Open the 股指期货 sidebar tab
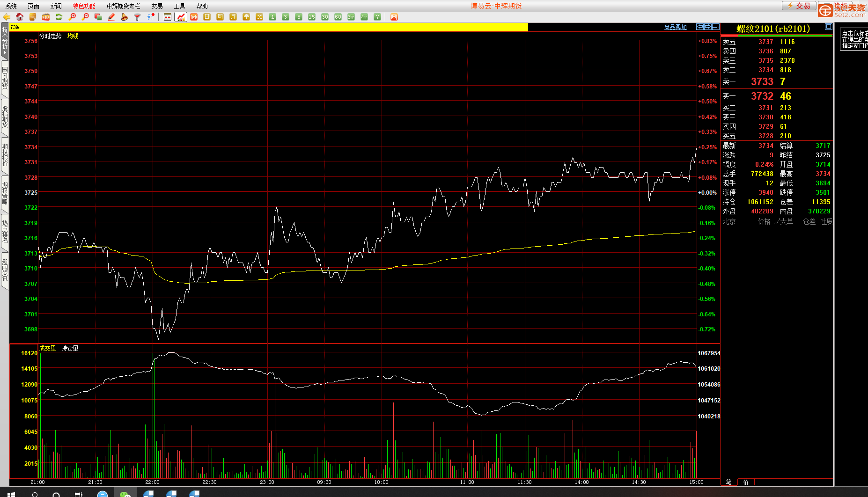The width and height of the screenshot is (868, 497). click(x=5, y=117)
